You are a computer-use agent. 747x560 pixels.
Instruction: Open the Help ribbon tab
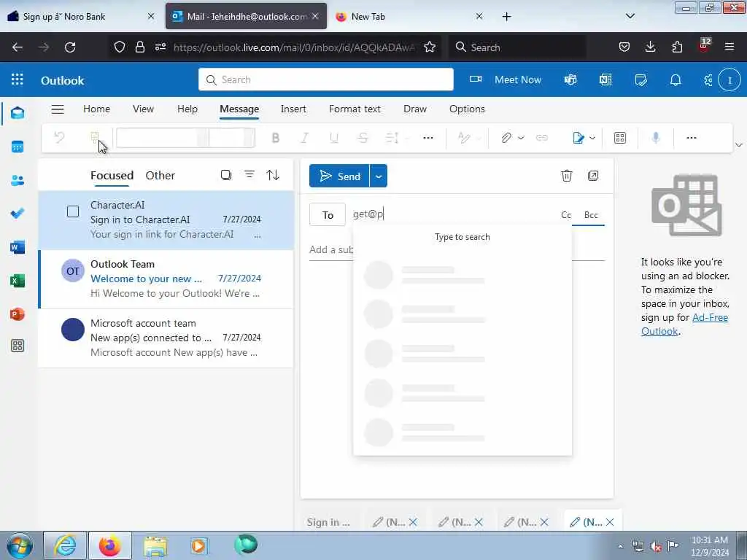(x=187, y=109)
